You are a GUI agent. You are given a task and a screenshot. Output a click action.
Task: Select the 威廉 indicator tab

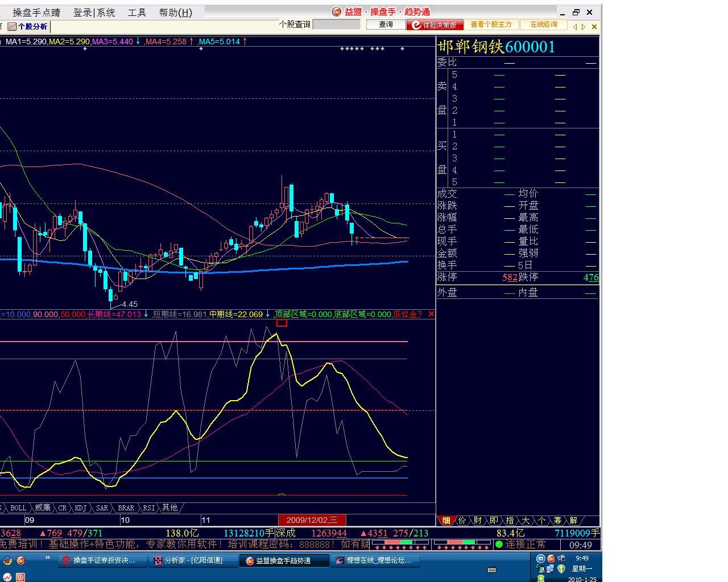coord(42,508)
